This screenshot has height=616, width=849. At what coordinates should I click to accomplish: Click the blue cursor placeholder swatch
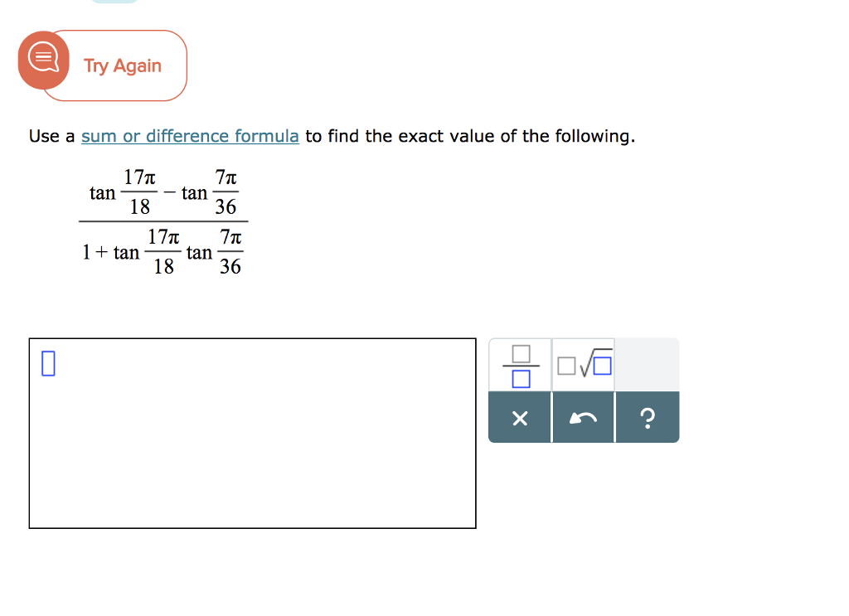pos(49,362)
